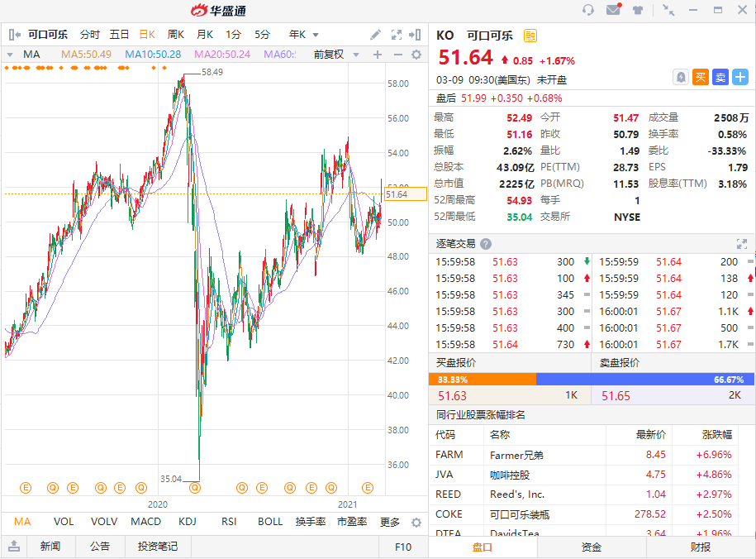This screenshot has height=559, width=756.
Task: Show the KDJ indicator
Action: click(187, 522)
